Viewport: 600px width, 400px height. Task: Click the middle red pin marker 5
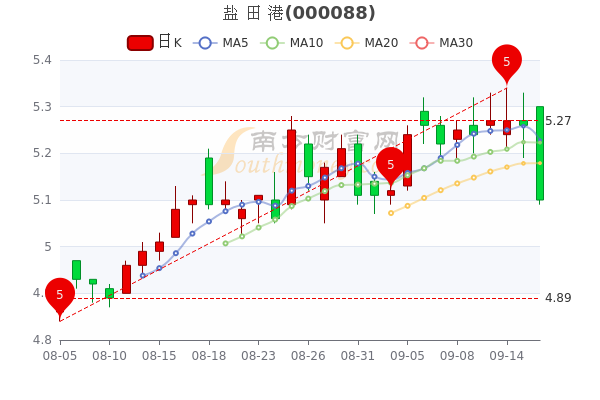(x=390, y=165)
